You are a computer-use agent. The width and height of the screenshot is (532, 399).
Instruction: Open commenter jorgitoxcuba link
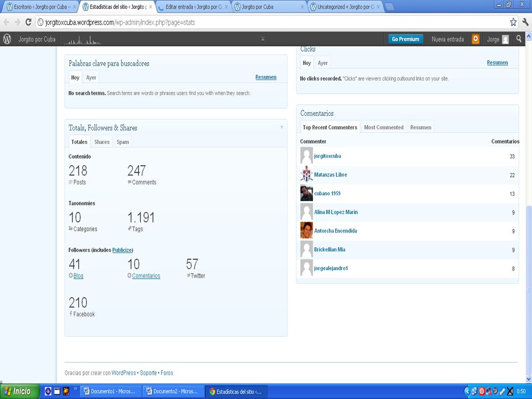(328, 156)
